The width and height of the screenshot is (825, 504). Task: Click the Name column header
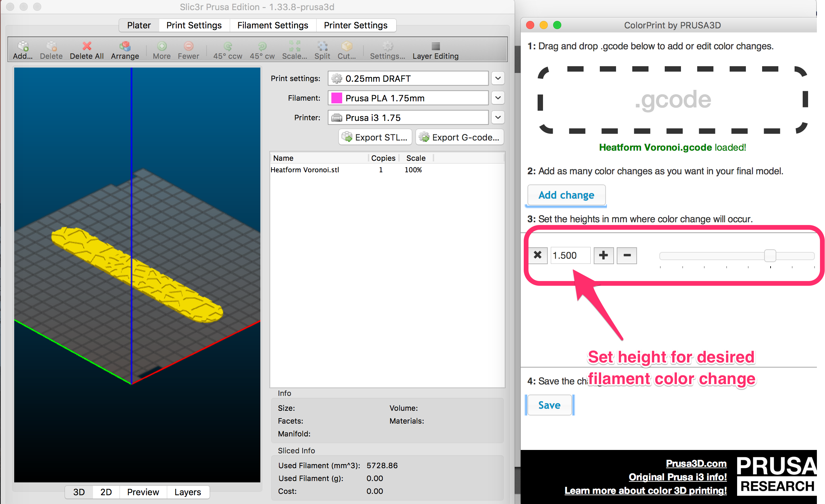319,158
